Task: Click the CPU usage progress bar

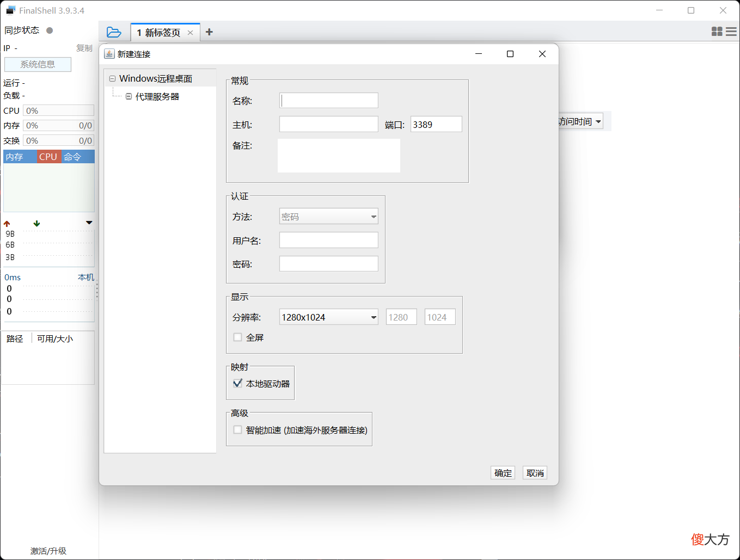Action: [x=59, y=110]
